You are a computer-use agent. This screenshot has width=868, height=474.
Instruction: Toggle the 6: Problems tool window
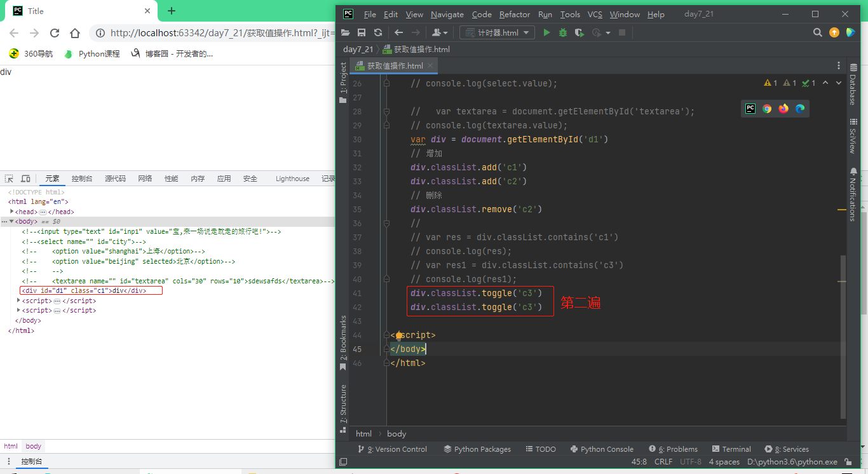673,449
